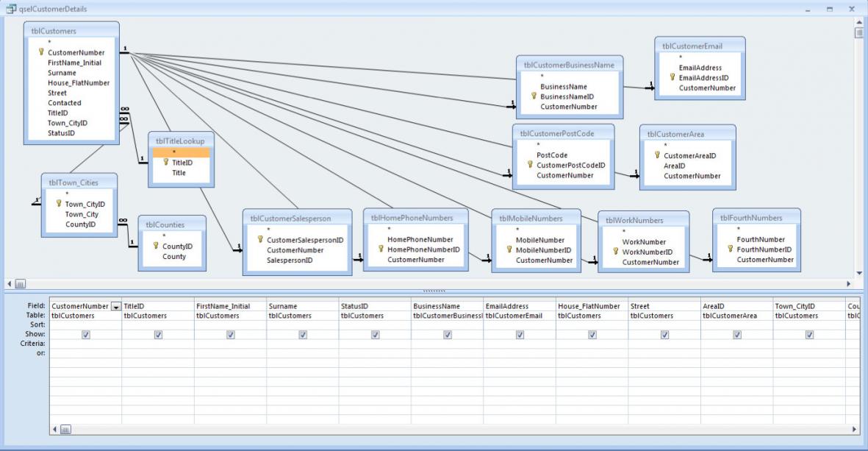Uncheck Show box for CustomerNumber column
The height and width of the screenshot is (451, 868).
(x=86, y=335)
